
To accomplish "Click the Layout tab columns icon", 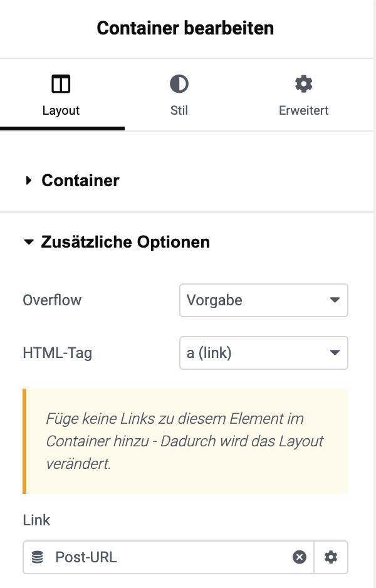I will tap(61, 83).
